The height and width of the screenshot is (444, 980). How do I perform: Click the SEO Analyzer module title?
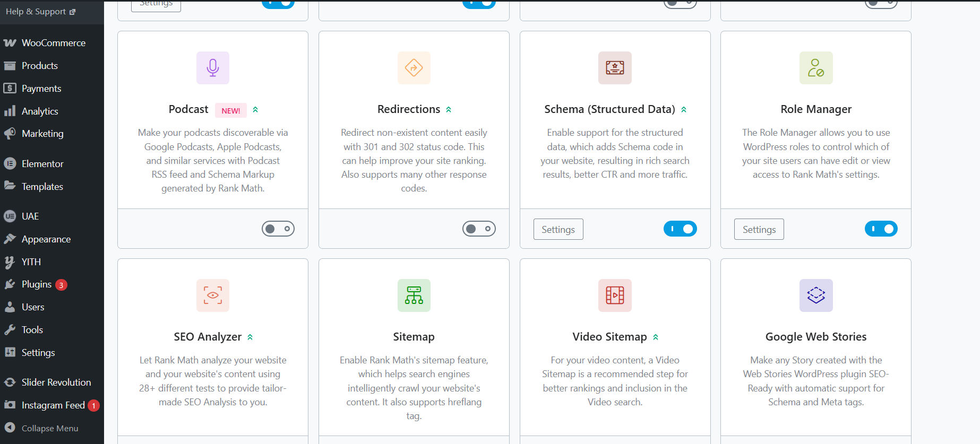pos(208,337)
